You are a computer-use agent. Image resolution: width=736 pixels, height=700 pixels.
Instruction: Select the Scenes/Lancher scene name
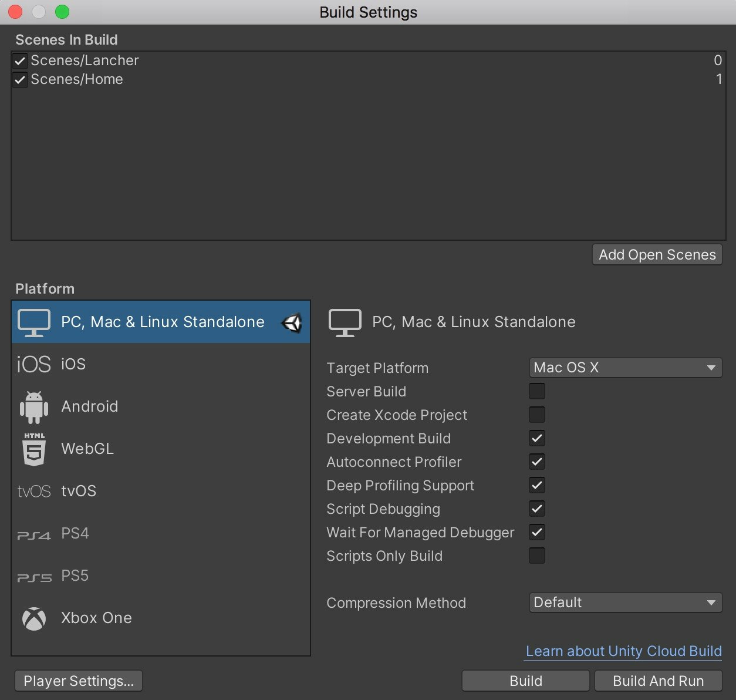tap(85, 60)
